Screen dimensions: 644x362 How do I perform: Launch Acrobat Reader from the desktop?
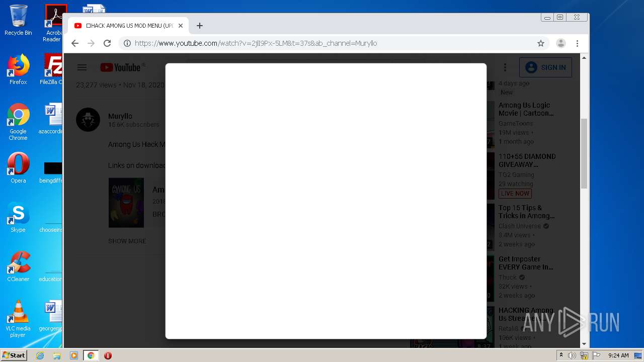click(53, 23)
